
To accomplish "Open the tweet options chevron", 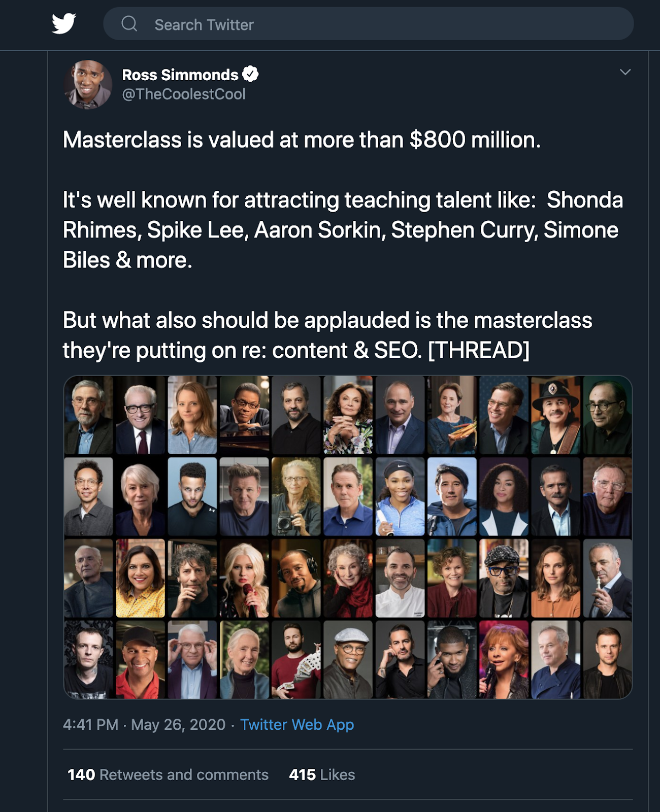I will click(625, 72).
